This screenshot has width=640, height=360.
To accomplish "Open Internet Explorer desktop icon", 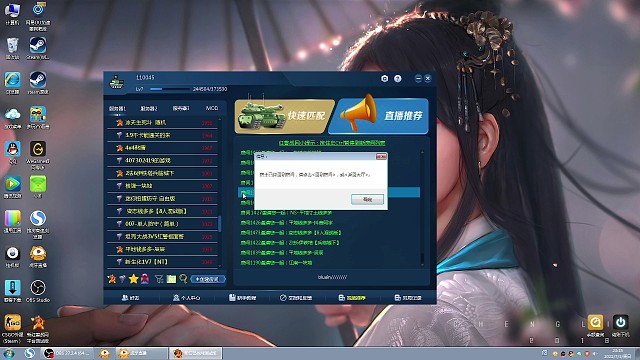I will point(12,83).
